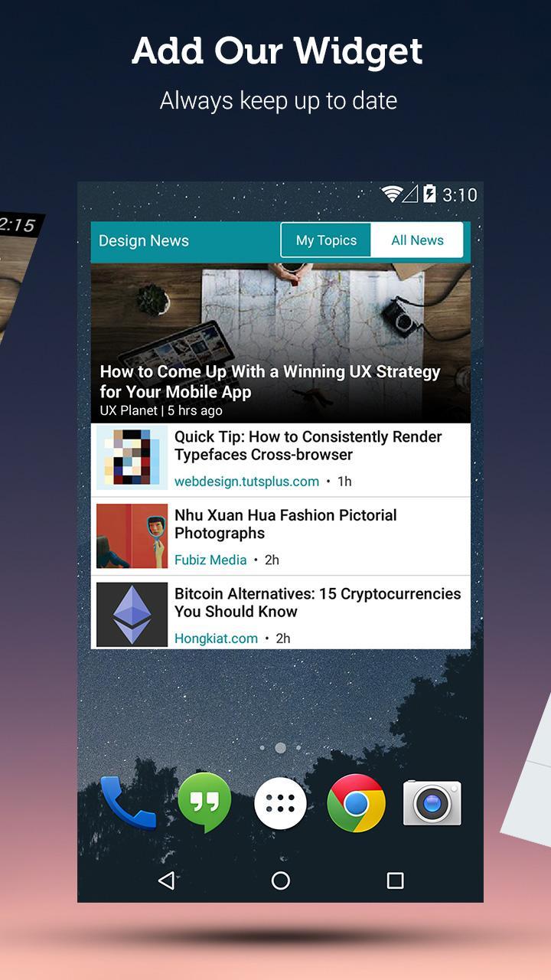Switch widget to All News

417,240
